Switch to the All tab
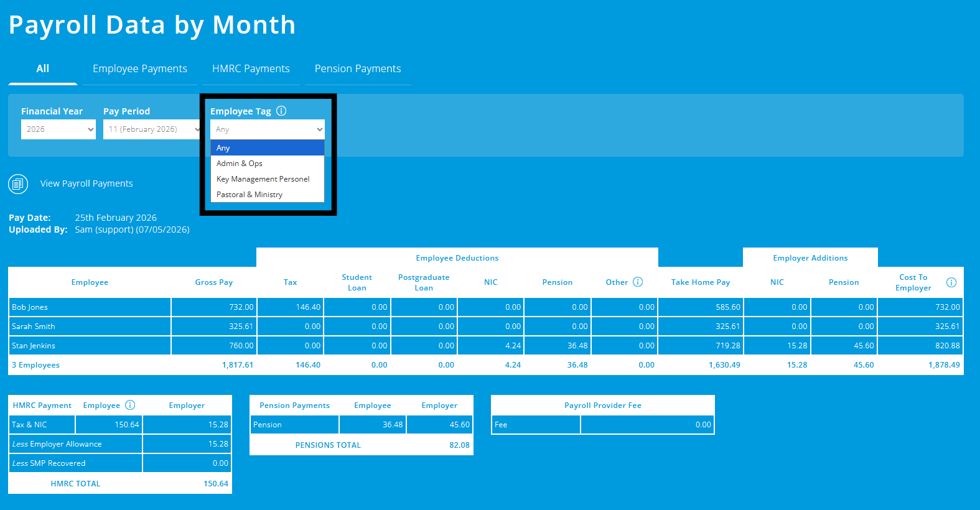Viewport: 980px width, 510px height. (42, 68)
